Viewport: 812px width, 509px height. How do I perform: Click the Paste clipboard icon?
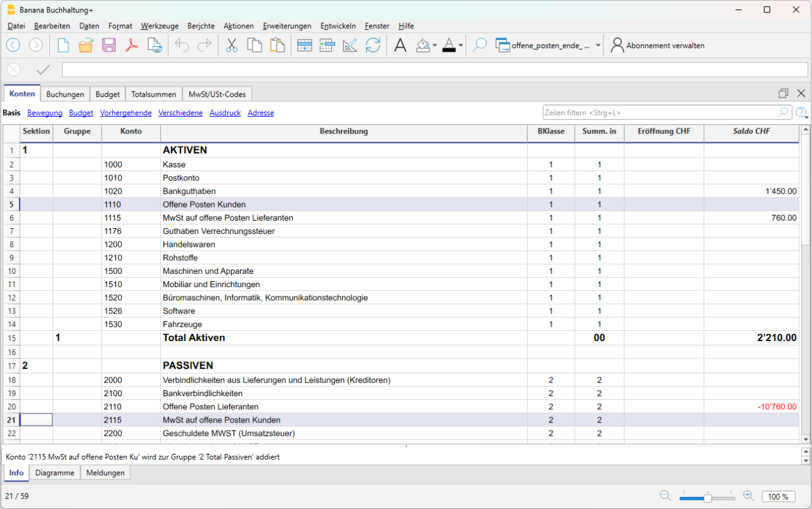pyautogui.click(x=277, y=45)
